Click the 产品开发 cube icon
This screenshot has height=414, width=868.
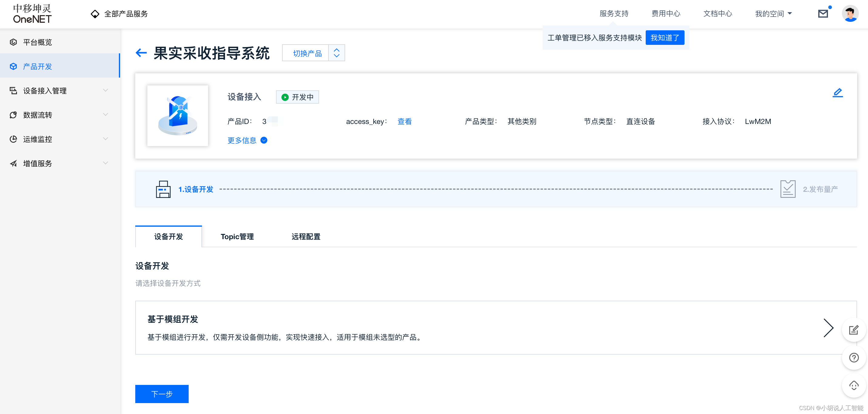point(13,66)
